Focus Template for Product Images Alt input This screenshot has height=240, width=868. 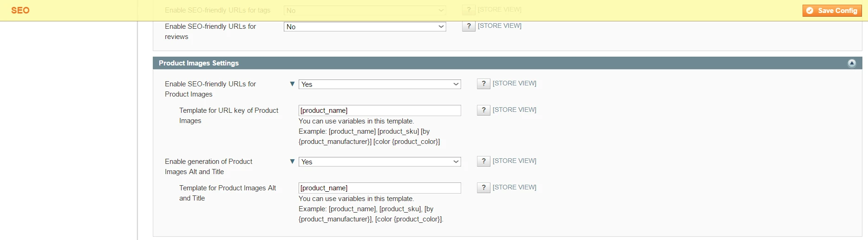tap(379, 188)
